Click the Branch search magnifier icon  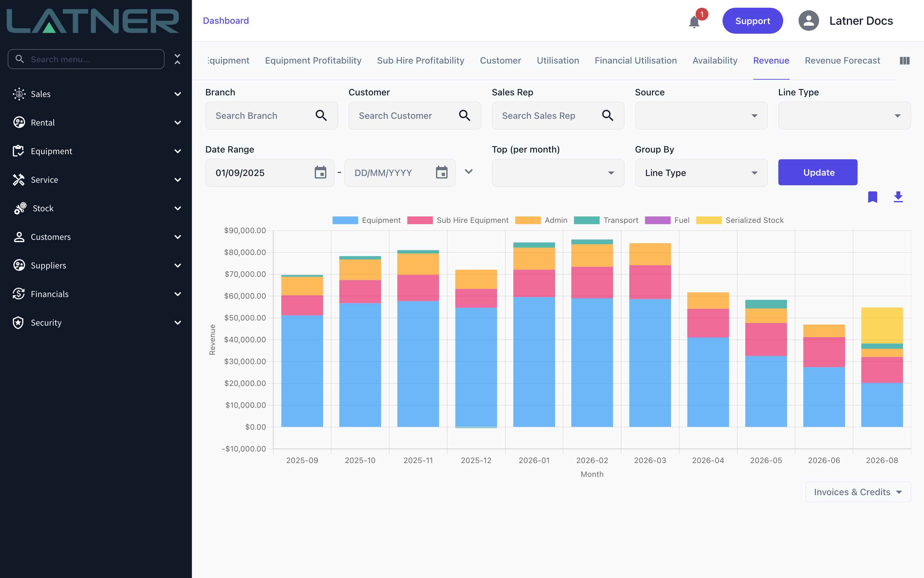tap(321, 116)
